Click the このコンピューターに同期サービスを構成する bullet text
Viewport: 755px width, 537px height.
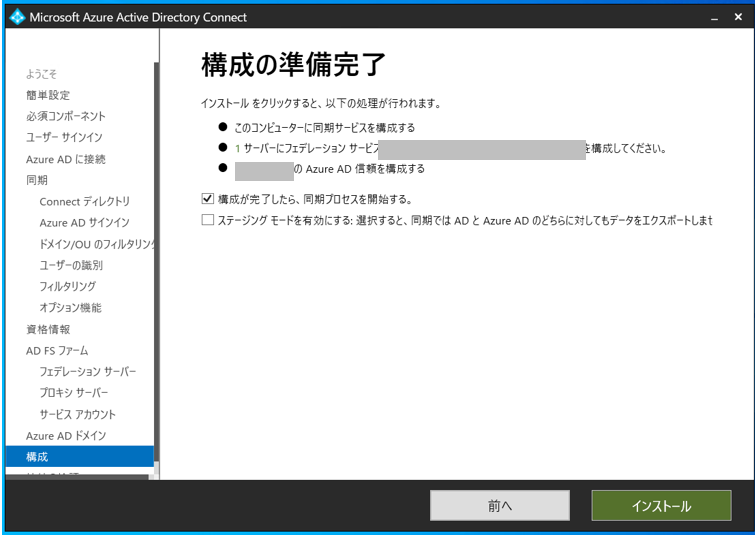[x=325, y=128]
